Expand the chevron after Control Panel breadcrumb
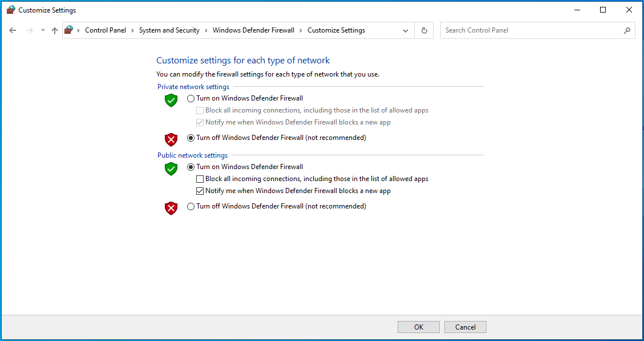 click(132, 30)
